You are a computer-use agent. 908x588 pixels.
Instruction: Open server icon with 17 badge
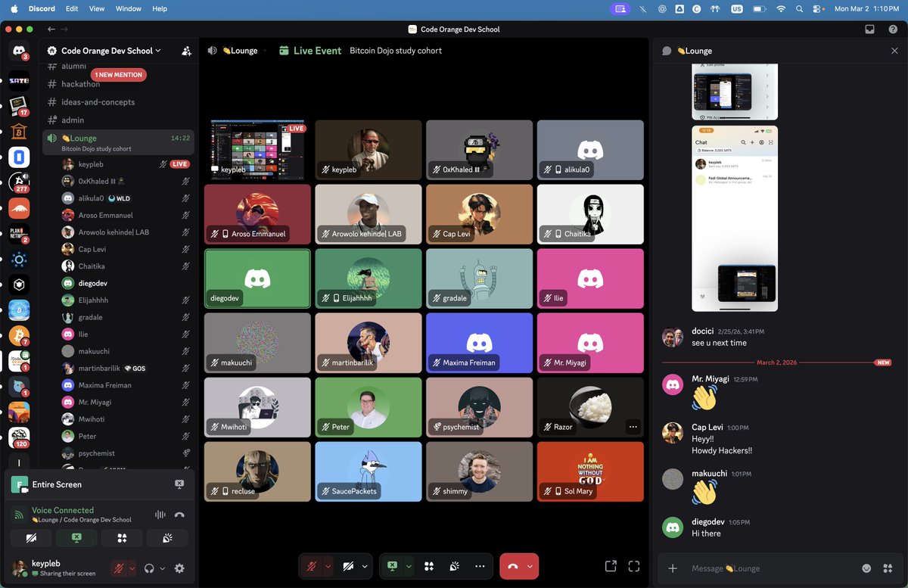tap(19, 105)
